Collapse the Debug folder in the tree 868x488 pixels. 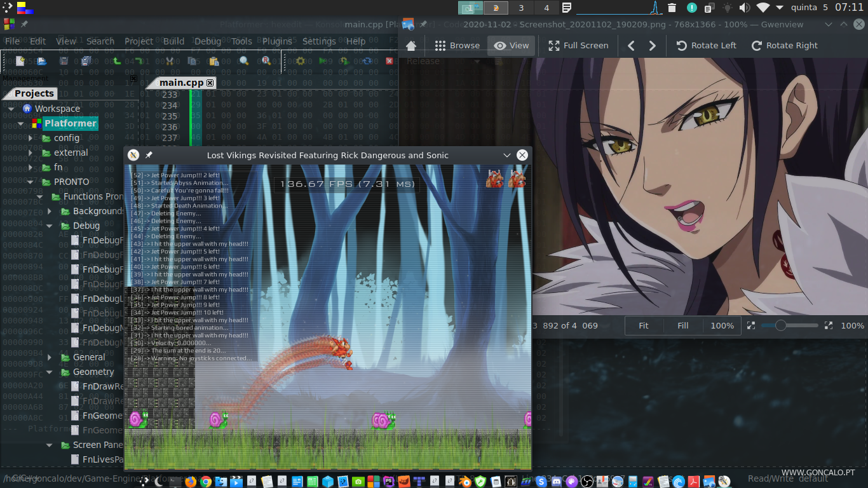[x=50, y=226]
